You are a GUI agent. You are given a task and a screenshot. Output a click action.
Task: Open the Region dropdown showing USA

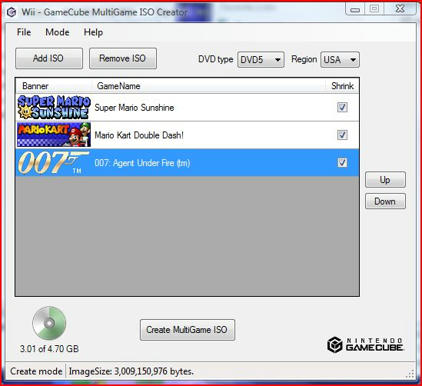coord(340,60)
